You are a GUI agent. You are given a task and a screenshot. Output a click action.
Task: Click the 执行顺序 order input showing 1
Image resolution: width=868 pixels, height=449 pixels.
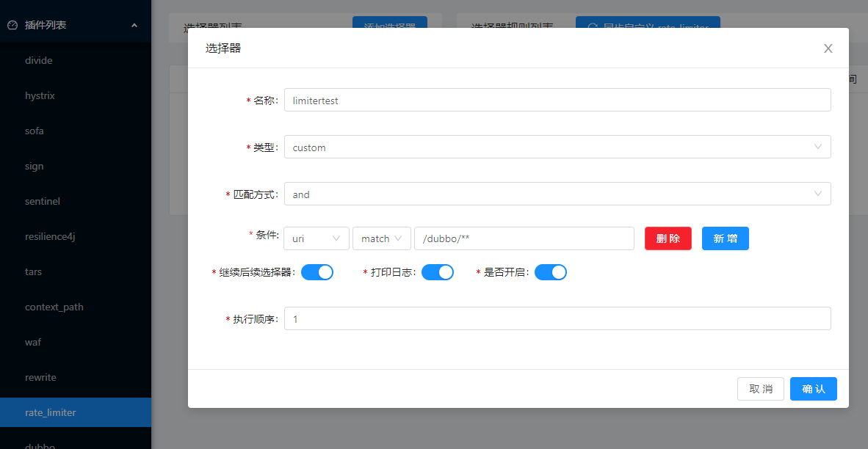coord(556,318)
